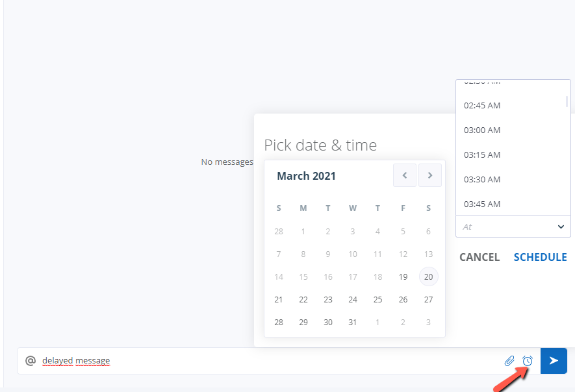Click the paperclip attachment icon
The image size is (575, 392).
coord(509,361)
